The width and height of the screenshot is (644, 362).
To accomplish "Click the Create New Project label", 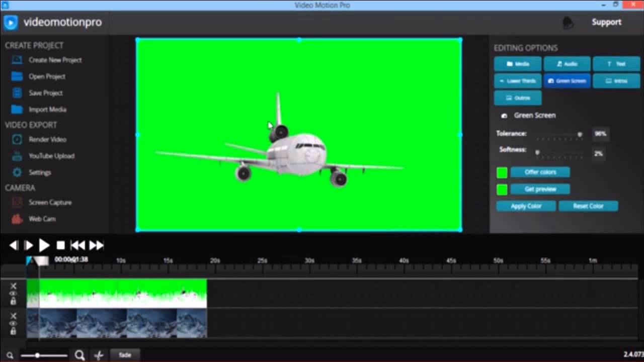I will coord(55,60).
